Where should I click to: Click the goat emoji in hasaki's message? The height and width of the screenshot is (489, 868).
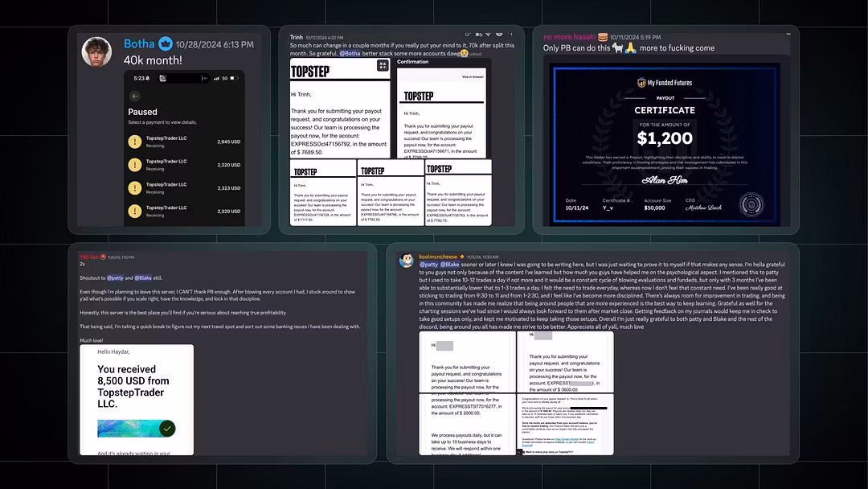coord(618,48)
